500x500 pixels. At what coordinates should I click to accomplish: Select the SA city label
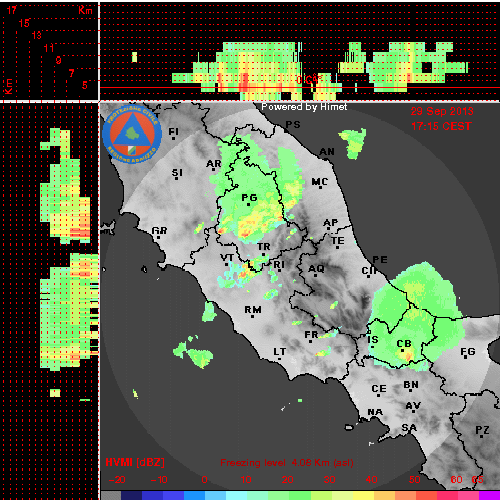(x=409, y=427)
